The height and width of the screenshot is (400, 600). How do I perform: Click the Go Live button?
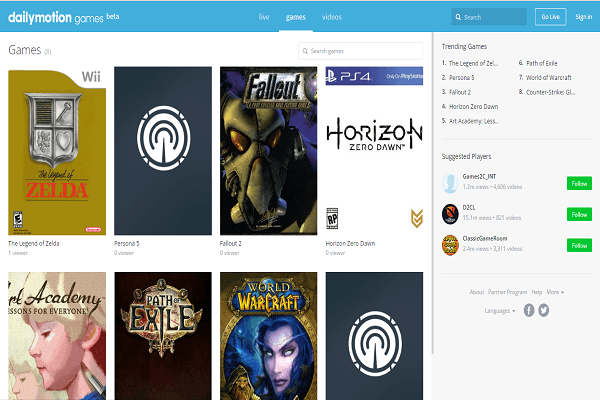pyautogui.click(x=550, y=17)
